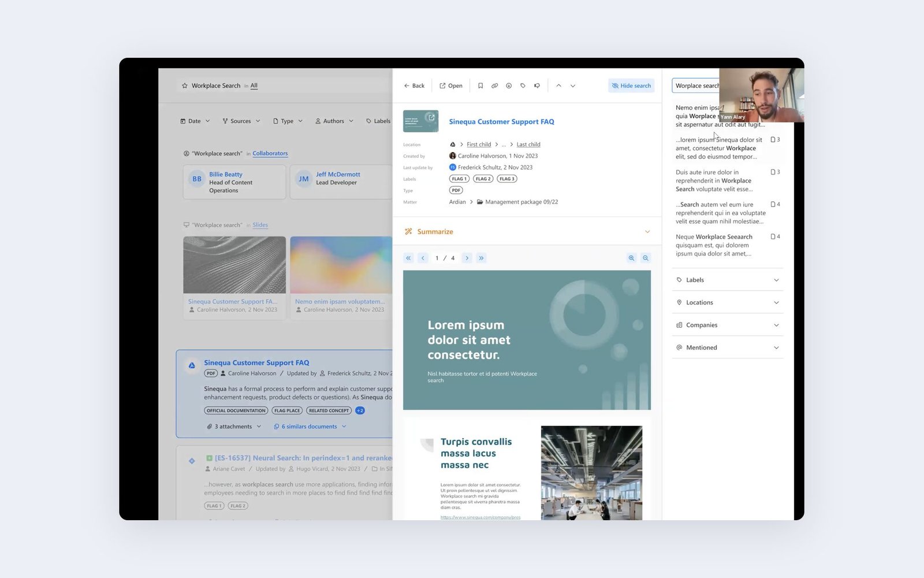Click the Google Drive icon in Location row

coord(452,144)
